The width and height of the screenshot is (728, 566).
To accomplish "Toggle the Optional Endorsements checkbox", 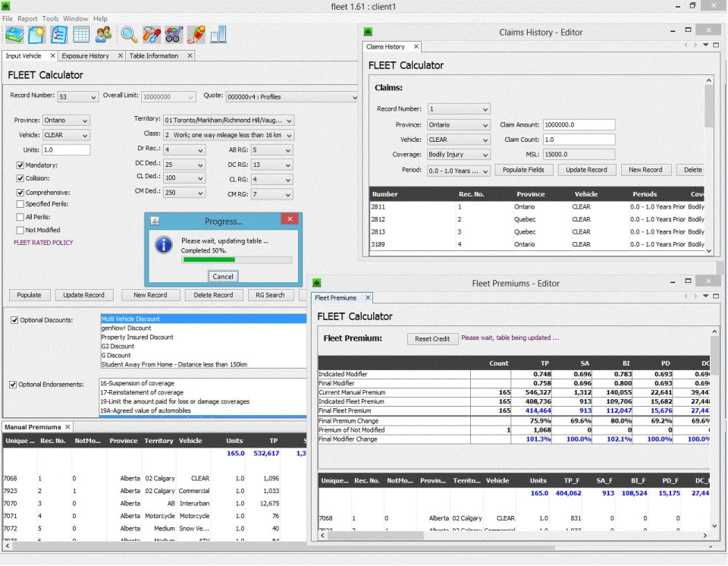I will (x=13, y=385).
